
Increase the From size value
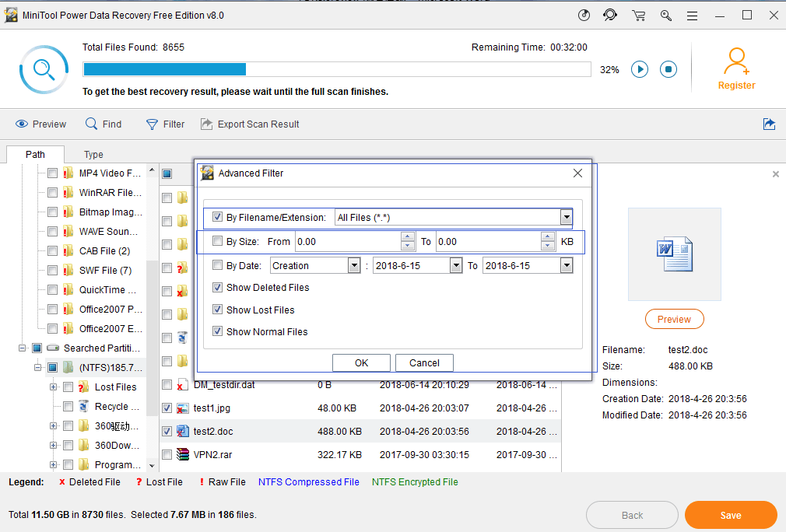(x=408, y=236)
